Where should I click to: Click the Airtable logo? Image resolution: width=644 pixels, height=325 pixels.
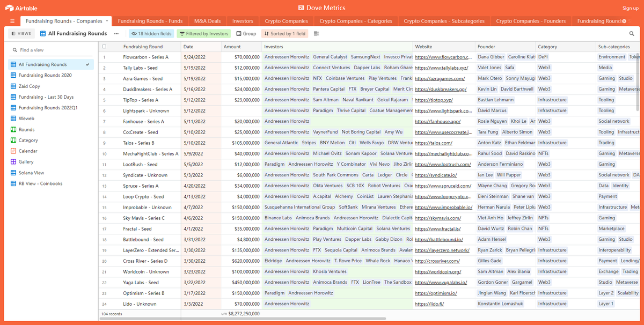click(23, 8)
